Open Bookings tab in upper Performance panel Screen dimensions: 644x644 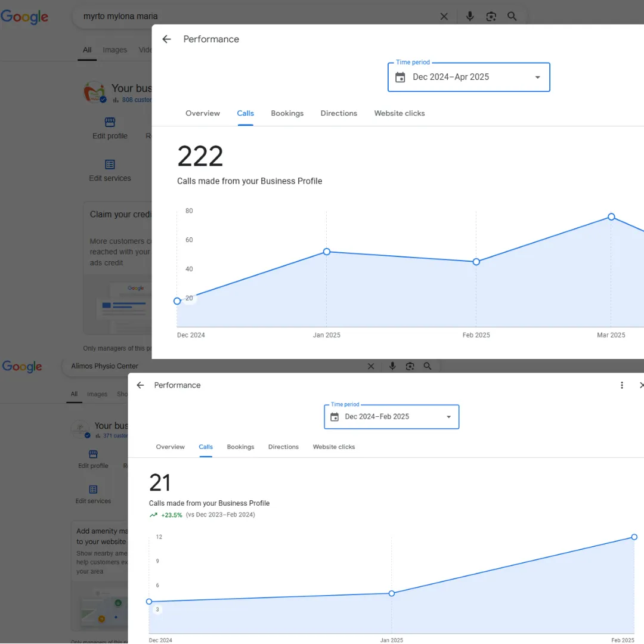[x=287, y=113]
